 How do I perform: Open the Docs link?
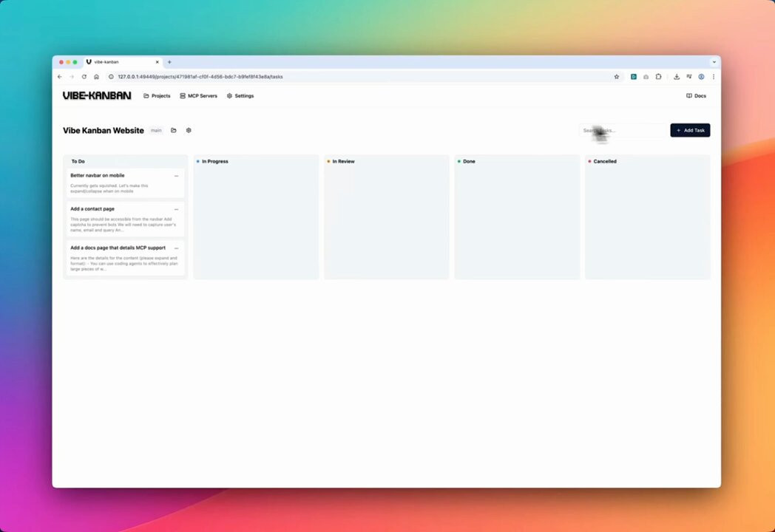(x=696, y=96)
